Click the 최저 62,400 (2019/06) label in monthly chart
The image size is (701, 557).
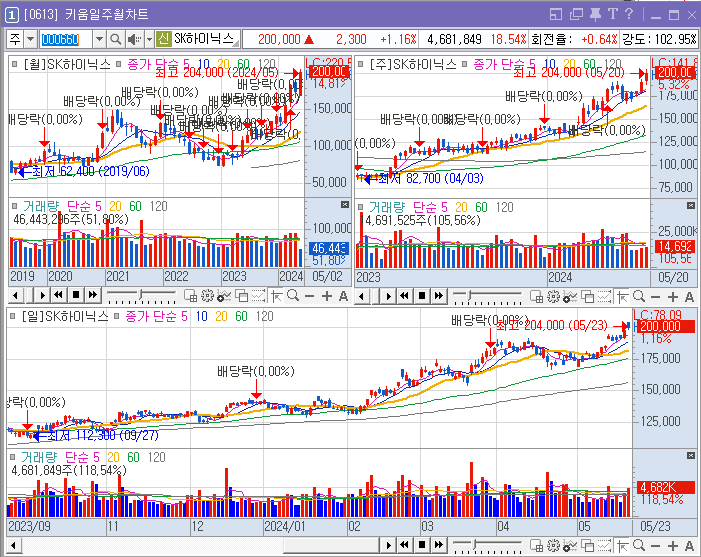pos(91,171)
